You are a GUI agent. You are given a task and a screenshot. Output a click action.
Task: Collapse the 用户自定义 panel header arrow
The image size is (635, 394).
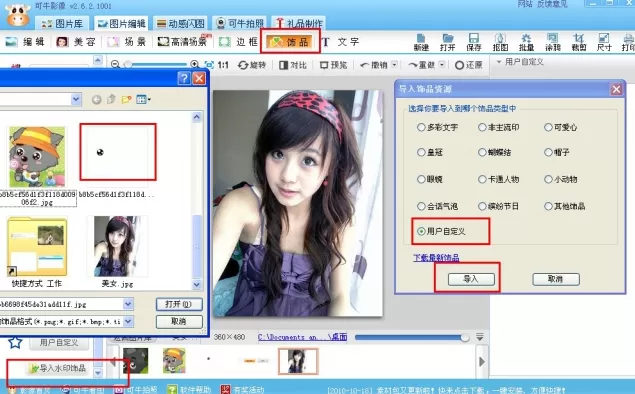point(499,62)
